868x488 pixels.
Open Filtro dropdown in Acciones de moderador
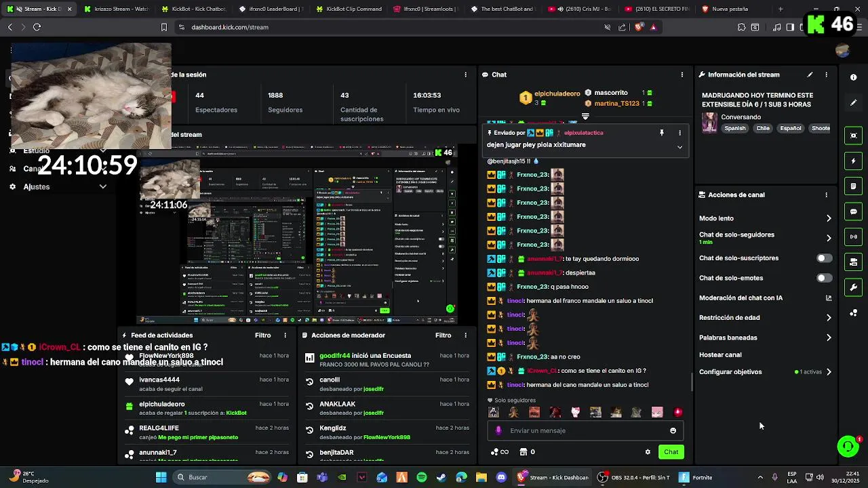443,335
